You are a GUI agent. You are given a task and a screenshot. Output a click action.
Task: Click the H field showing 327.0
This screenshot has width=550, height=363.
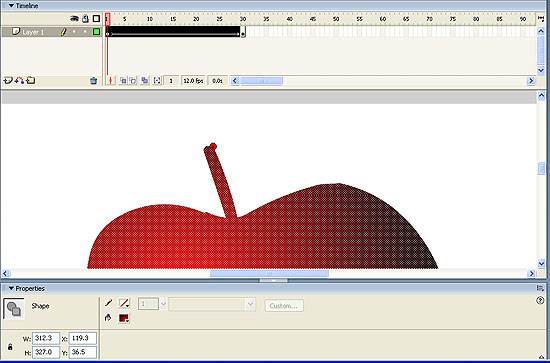[x=46, y=352]
